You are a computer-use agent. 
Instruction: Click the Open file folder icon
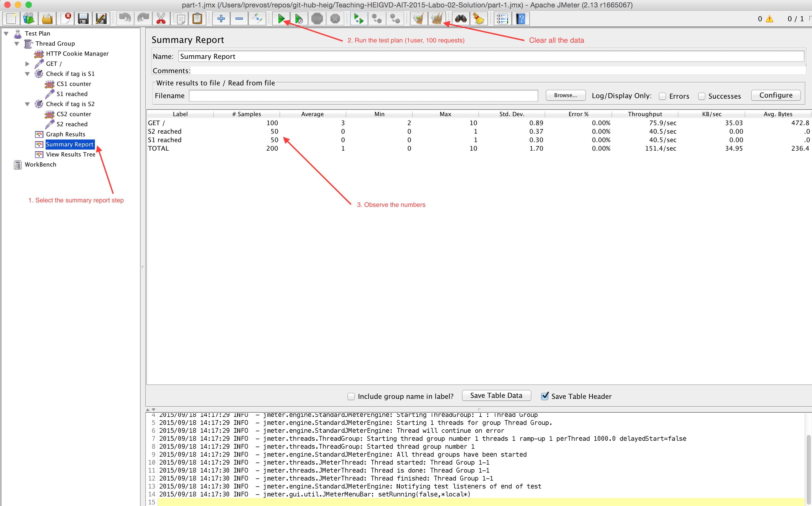tap(47, 19)
